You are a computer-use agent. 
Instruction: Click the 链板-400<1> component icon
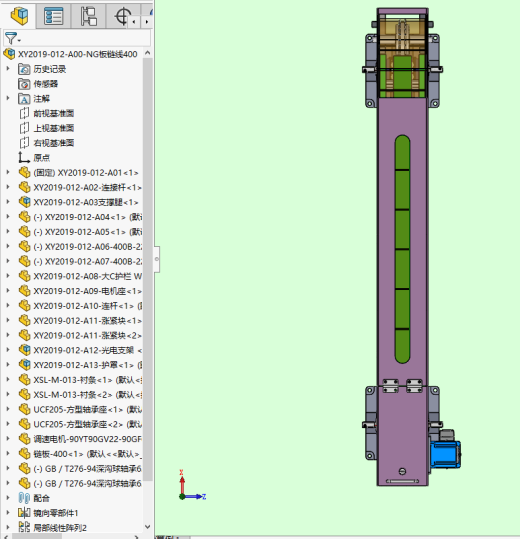(24, 454)
